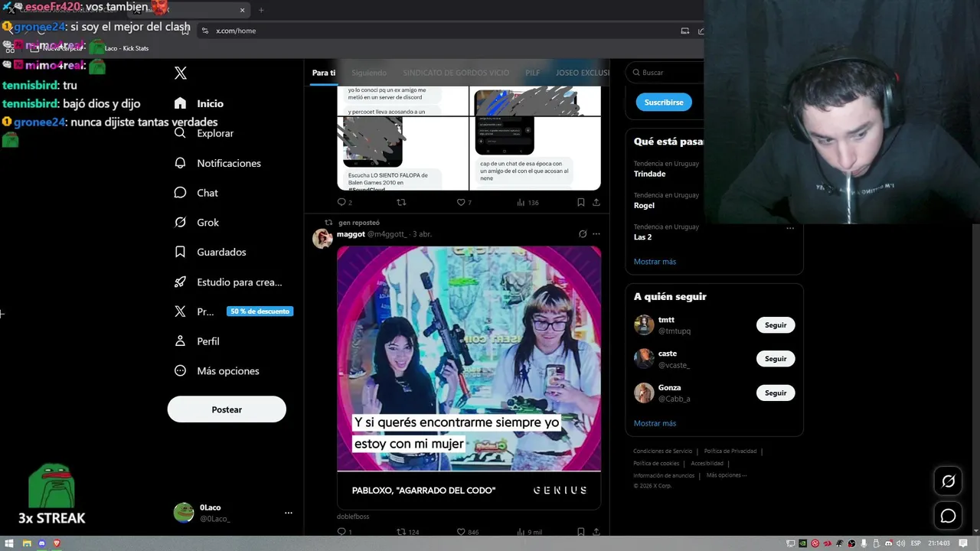
Task: Open Estudio para creadores rocket icon
Action: click(x=180, y=282)
